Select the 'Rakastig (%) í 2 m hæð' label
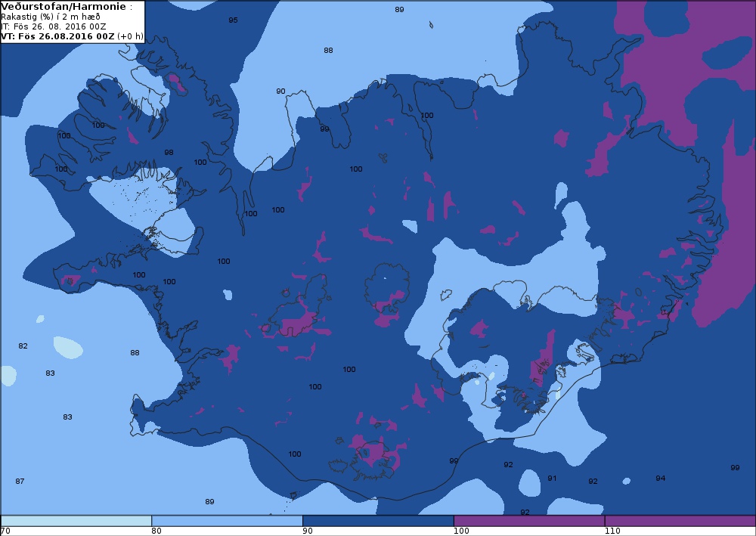 coord(51,17)
